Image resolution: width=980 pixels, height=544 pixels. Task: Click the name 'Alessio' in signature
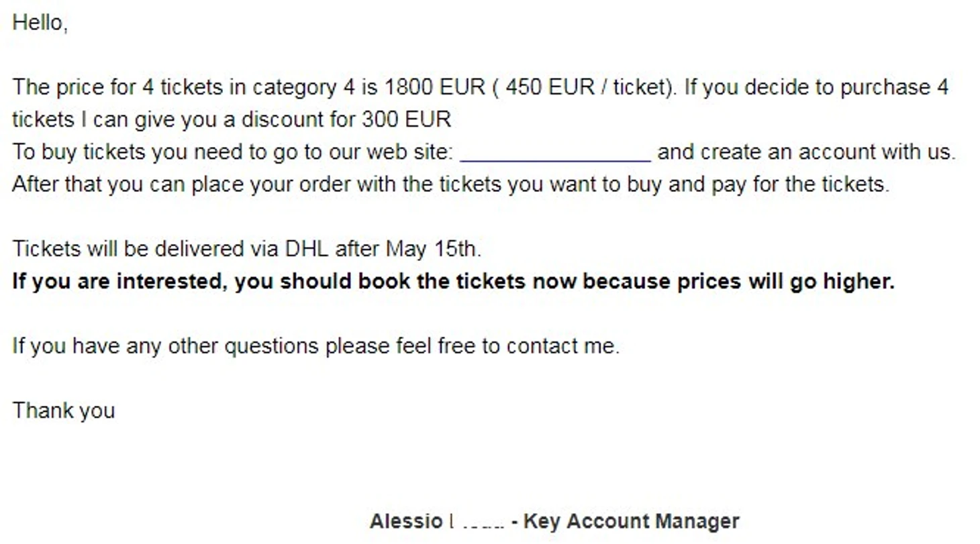point(406,521)
